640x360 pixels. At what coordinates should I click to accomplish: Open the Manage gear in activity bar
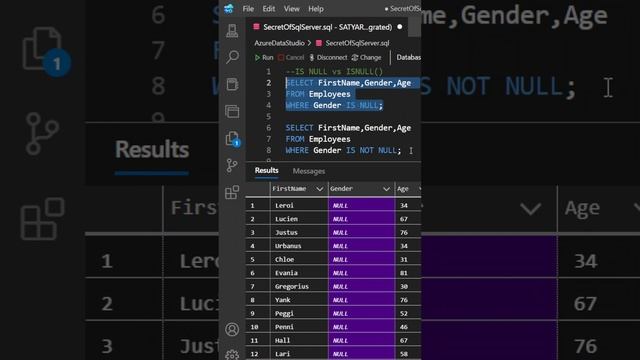(232, 355)
